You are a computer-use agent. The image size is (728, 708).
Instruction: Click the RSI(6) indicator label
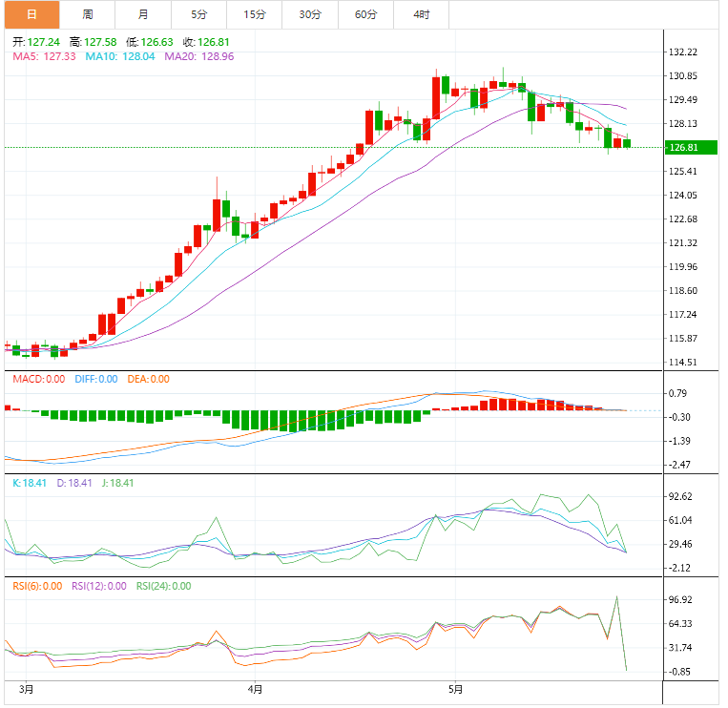(36, 586)
